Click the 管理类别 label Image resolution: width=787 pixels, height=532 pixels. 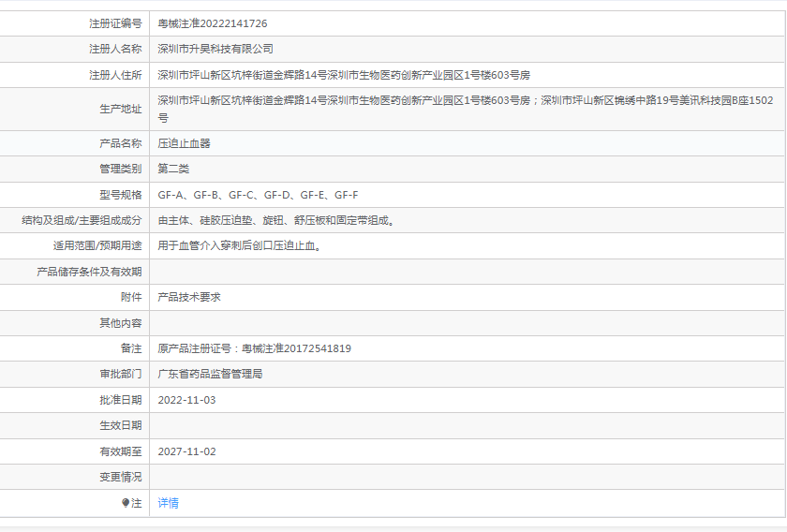[121, 170]
